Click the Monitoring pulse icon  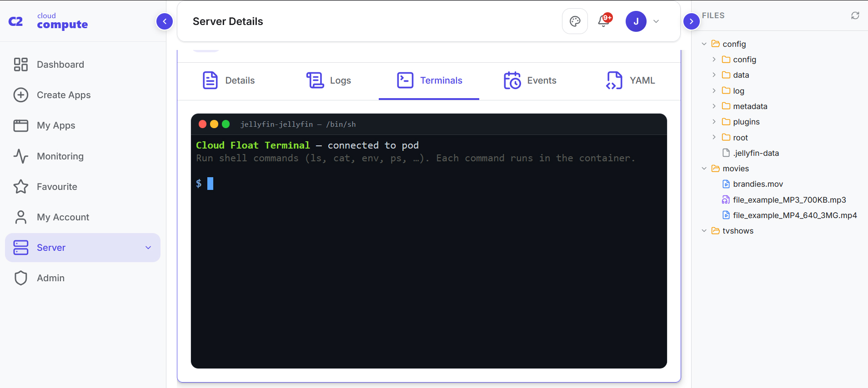[x=21, y=156]
